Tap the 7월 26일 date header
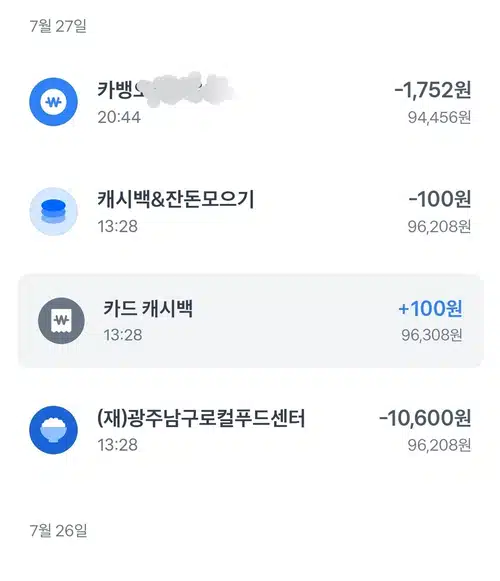 [x=58, y=531]
